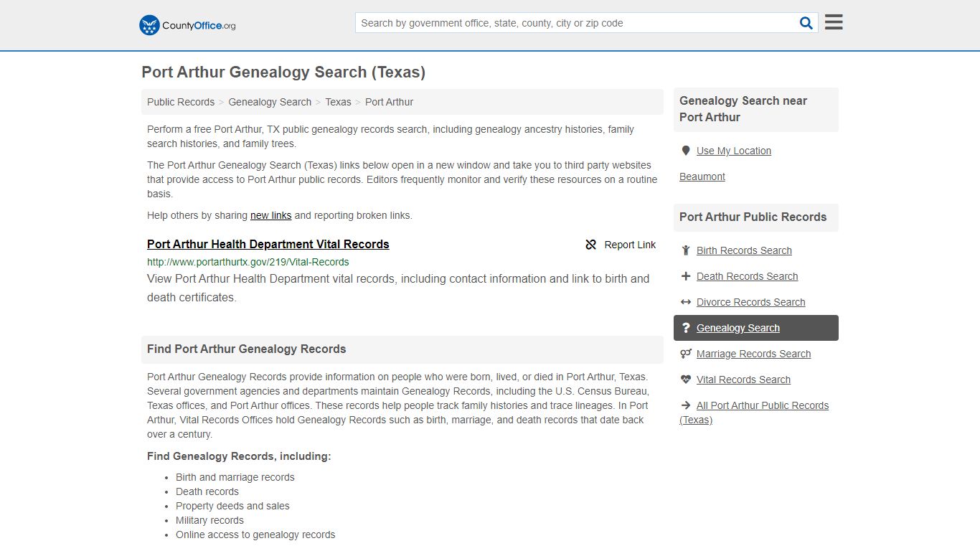Open Death Records Search
Viewport: 980px width, 551px height.
pyautogui.click(x=747, y=276)
